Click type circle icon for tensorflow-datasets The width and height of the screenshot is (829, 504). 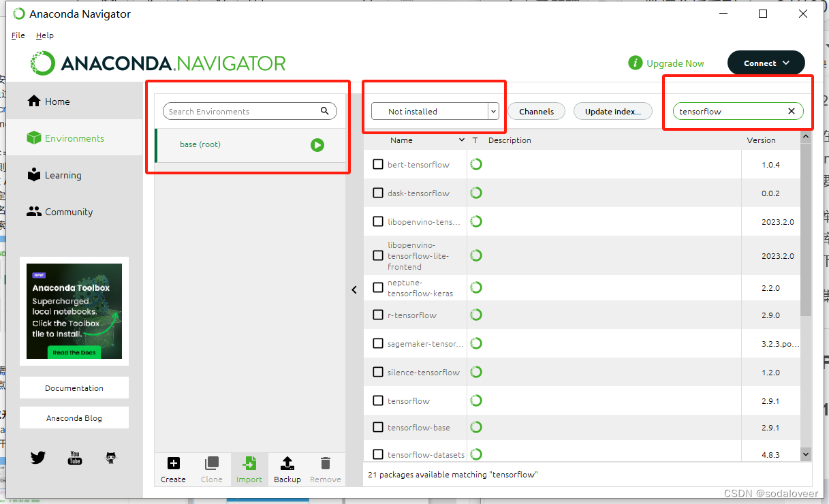tap(476, 454)
